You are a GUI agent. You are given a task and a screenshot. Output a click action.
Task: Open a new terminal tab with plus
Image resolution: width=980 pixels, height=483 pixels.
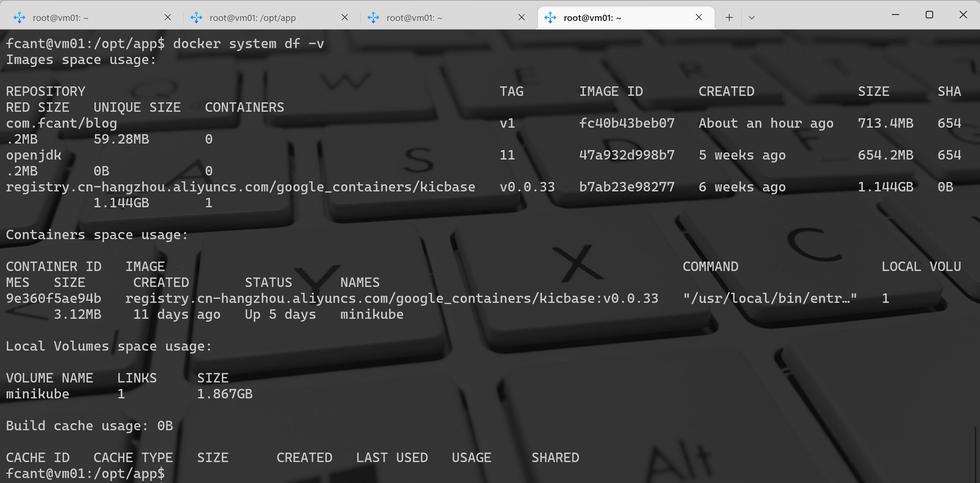click(x=729, y=17)
